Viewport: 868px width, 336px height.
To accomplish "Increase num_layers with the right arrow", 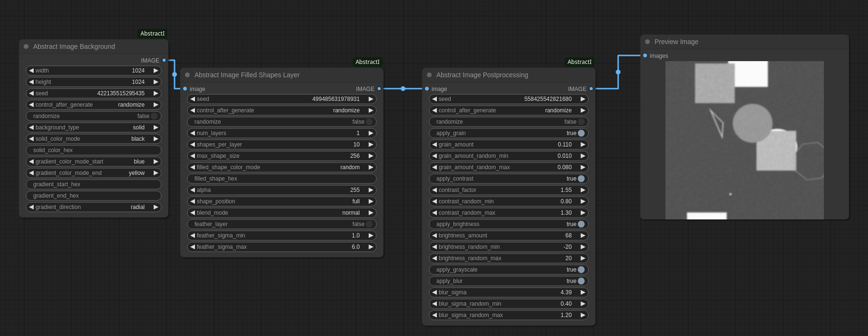I will point(371,133).
